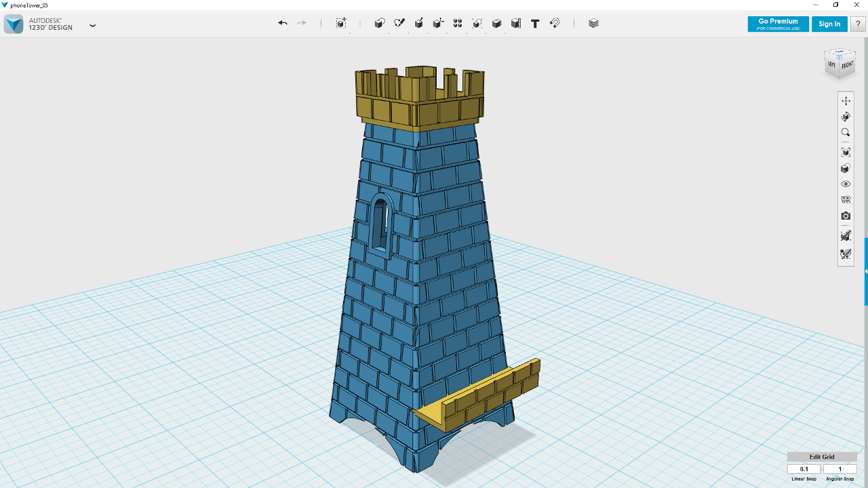Expand the blue side panel tab

pos(866,271)
